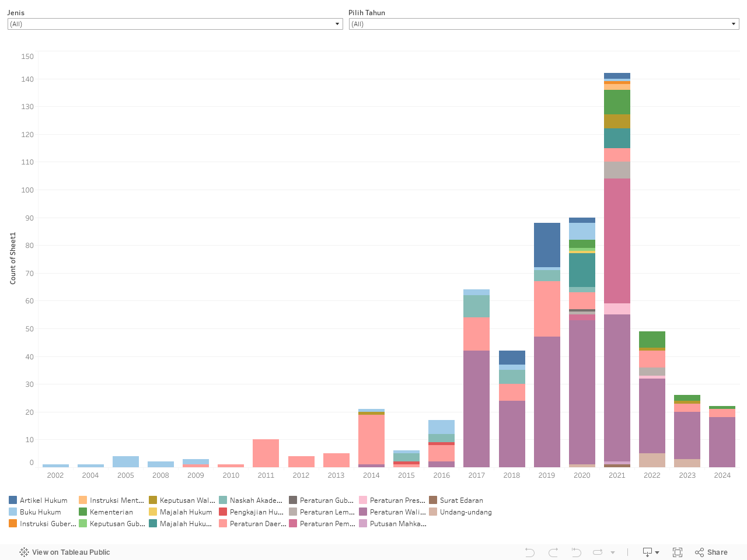
Task: Open the Jenis filter dropdown
Action: pyautogui.click(x=175, y=24)
